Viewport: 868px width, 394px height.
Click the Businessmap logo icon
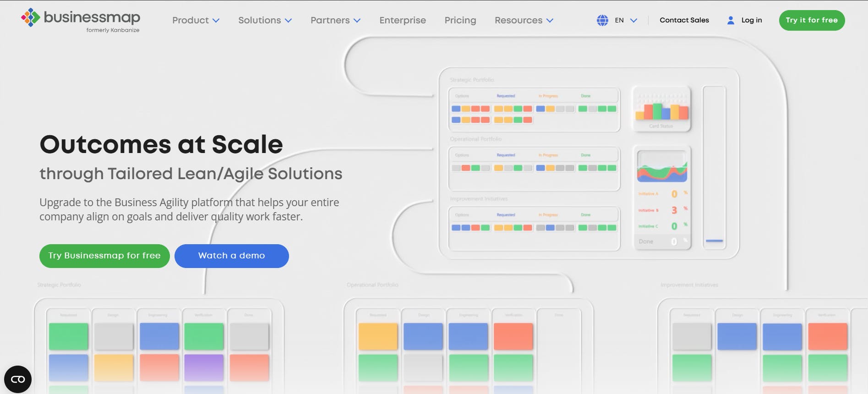click(x=31, y=17)
